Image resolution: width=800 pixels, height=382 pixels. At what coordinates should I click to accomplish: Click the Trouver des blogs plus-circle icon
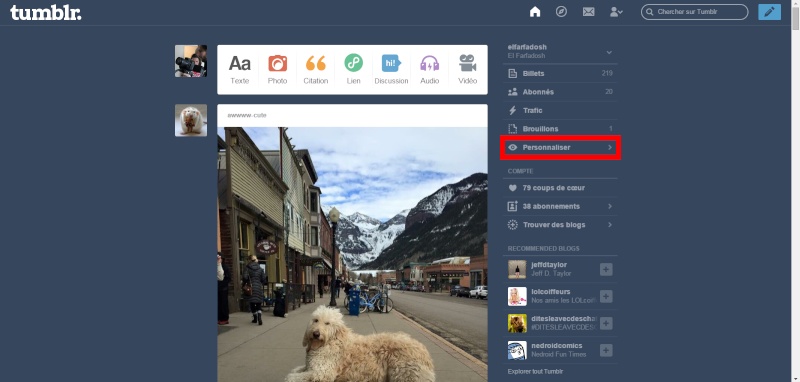pos(513,224)
